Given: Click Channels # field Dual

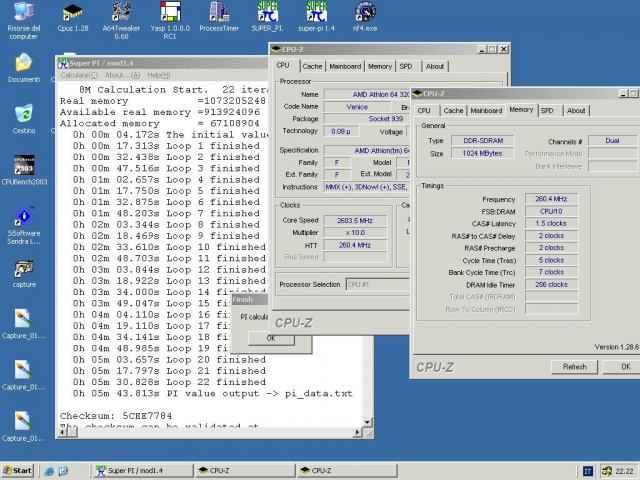Looking at the screenshot, I should 612,141.
